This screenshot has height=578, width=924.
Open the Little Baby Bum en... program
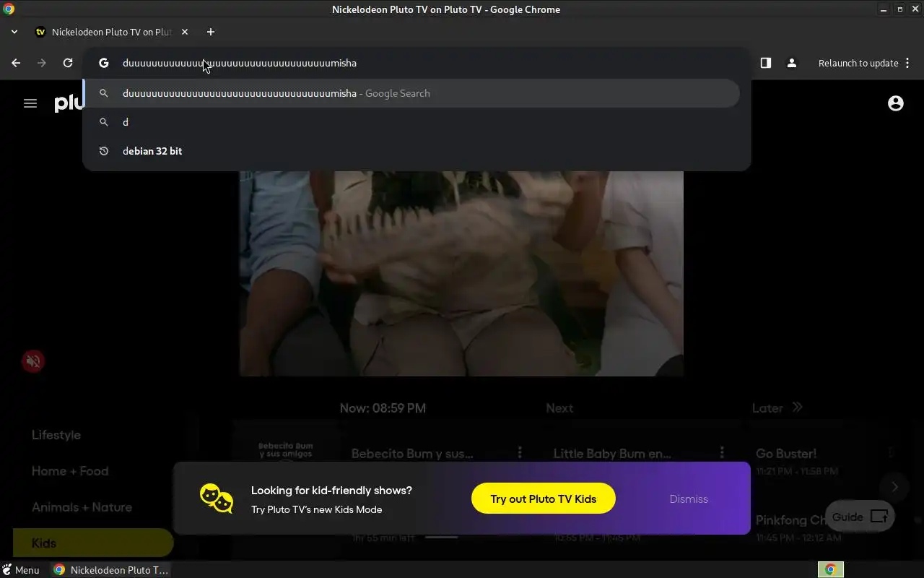(612, 454)
